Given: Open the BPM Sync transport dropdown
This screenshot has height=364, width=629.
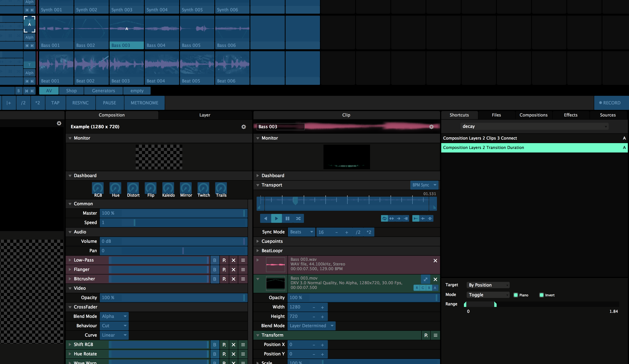Looking at the screenshot, I should click(424, 185).
